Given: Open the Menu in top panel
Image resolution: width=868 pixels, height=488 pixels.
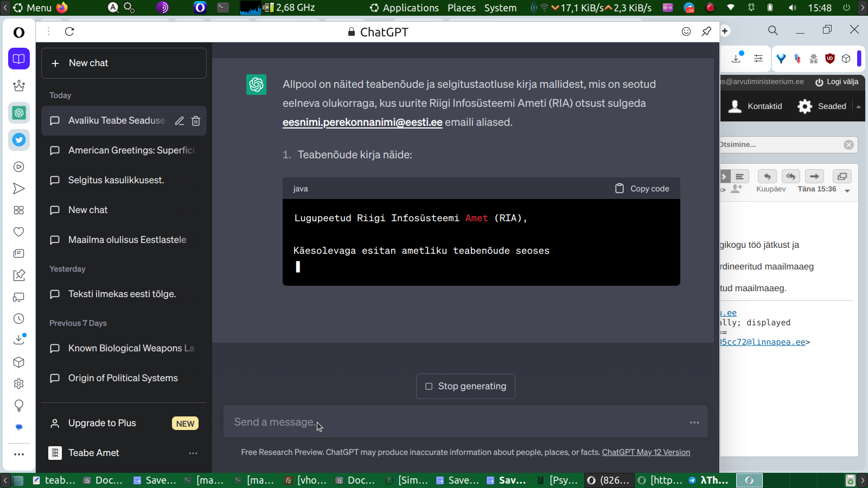Looking at the screenshot, I should (33, 8).
